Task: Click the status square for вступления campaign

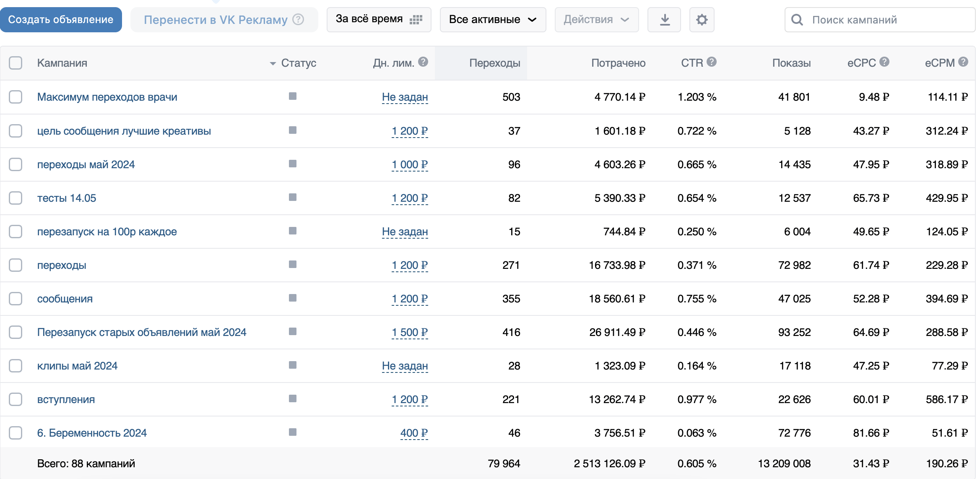Action: click(293, 398)
